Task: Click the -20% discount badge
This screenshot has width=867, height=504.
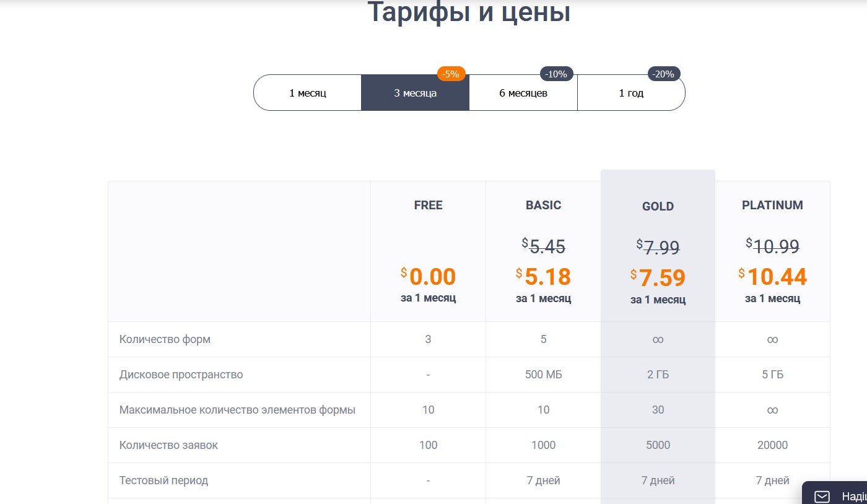Action: 664,74
